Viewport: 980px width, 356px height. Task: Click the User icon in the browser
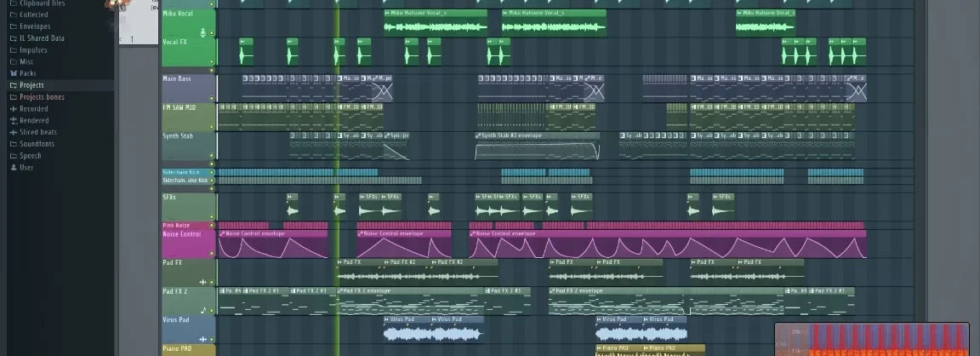(13, 167)
